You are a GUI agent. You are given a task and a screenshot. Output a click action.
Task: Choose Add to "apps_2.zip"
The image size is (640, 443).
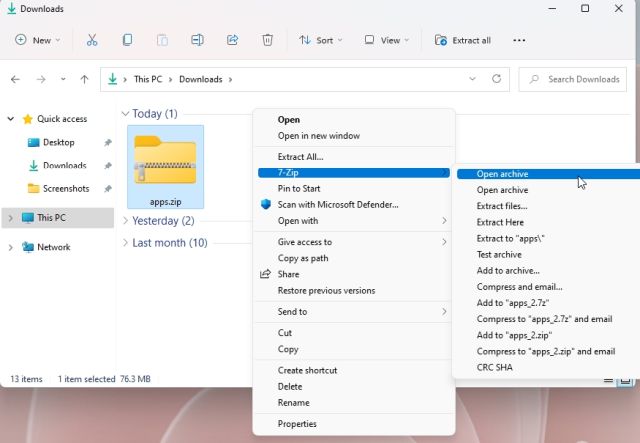(x=548, y=335)
